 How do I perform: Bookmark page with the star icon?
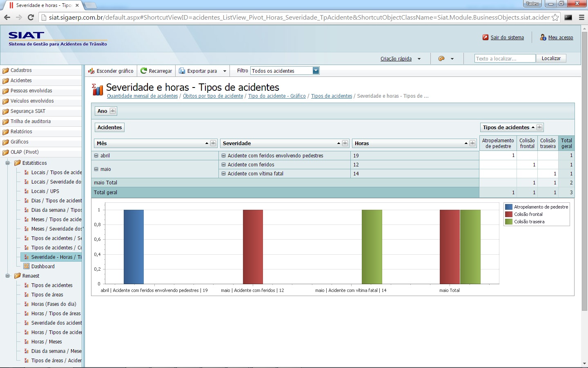(x=555, y=17)
